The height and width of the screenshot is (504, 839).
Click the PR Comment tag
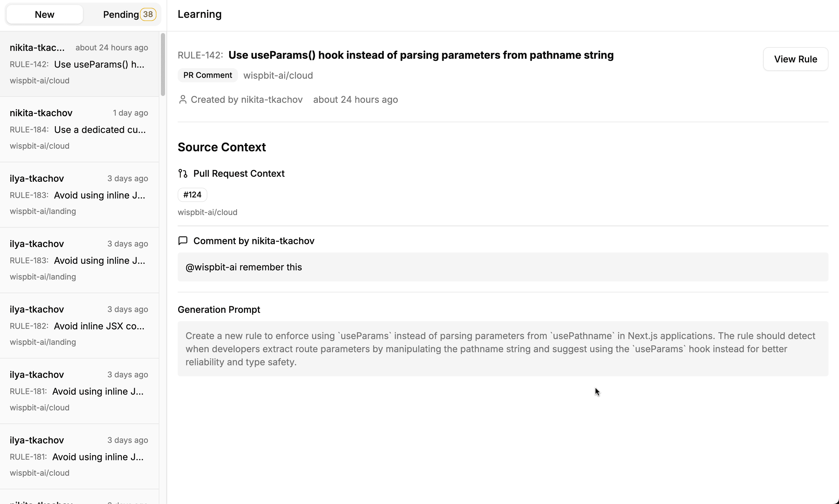coord(208,75)
